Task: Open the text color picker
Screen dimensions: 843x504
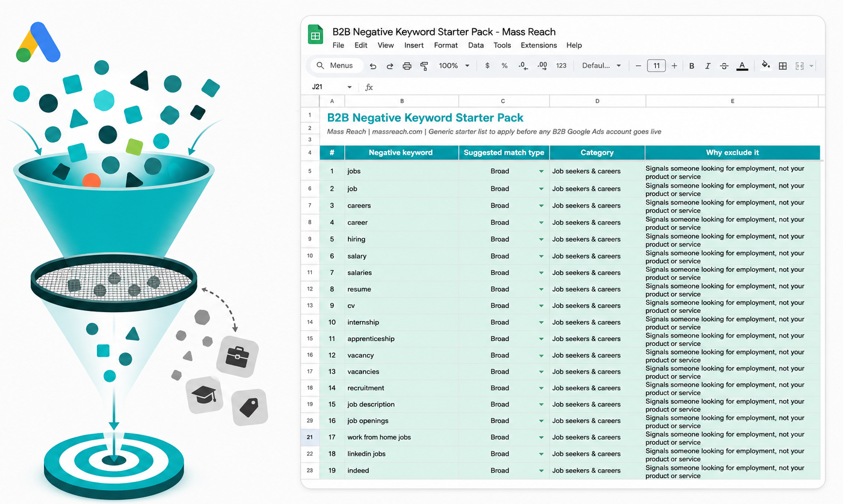Action: [x=743, y=66]
